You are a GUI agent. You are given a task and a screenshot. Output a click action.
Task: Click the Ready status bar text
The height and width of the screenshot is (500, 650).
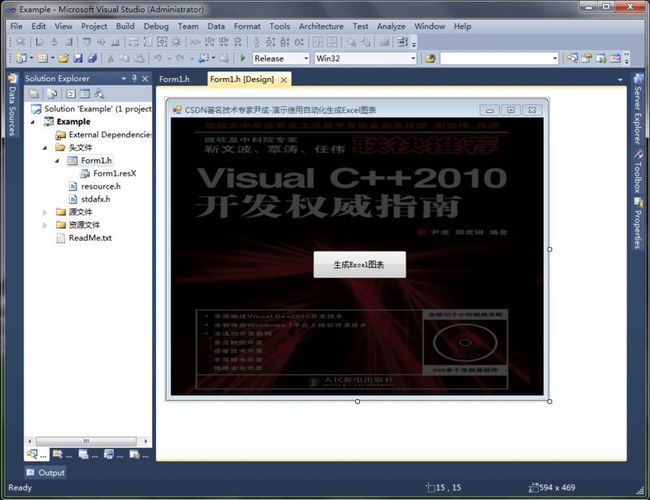click(x=20, y=488)
